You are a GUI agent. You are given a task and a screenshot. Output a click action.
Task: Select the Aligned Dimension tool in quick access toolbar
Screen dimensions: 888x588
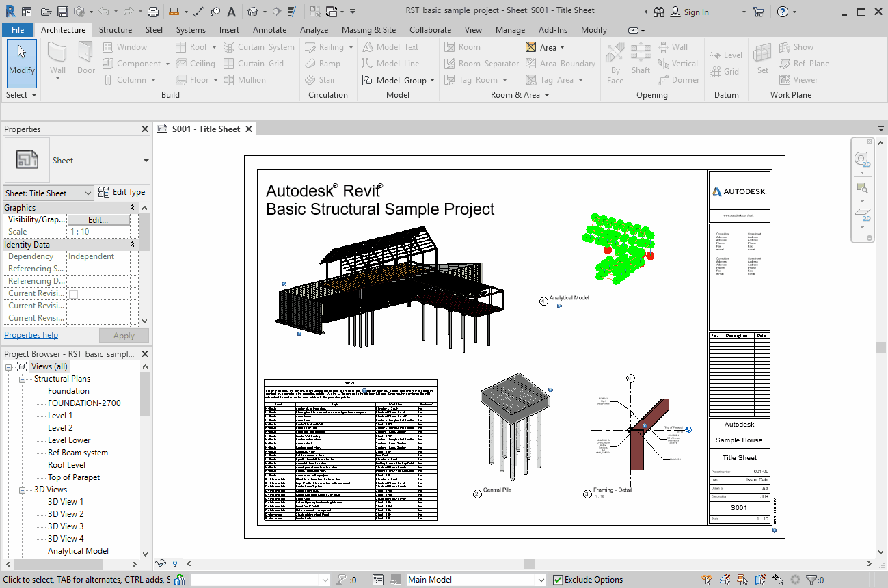(x=199, y=12)
